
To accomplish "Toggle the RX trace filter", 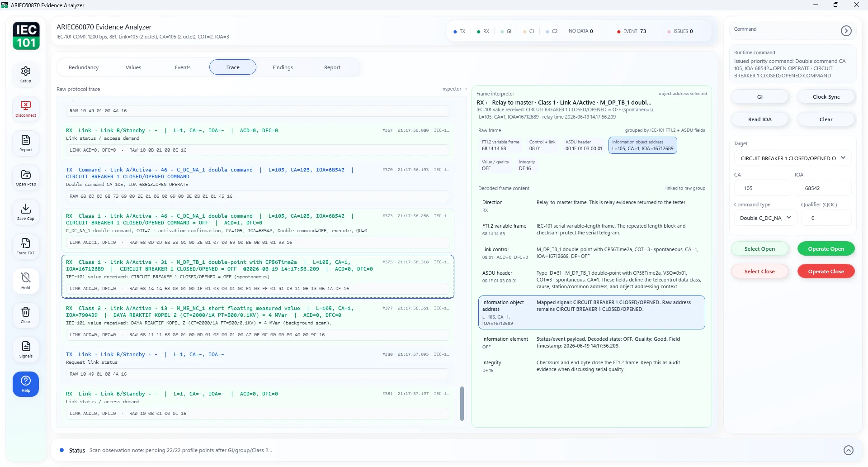I will pyautogui.click(x=483, y=32).
